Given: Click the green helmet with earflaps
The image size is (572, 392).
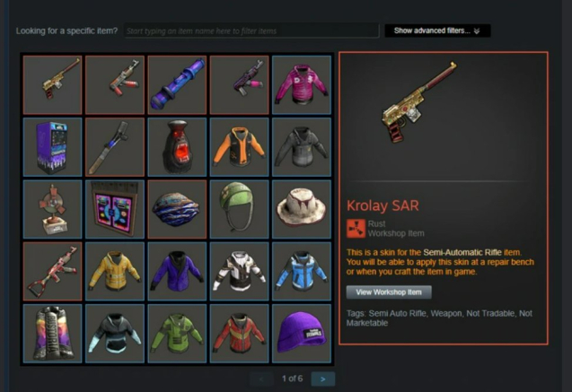Looking at the screenshot, I should 239,209.
